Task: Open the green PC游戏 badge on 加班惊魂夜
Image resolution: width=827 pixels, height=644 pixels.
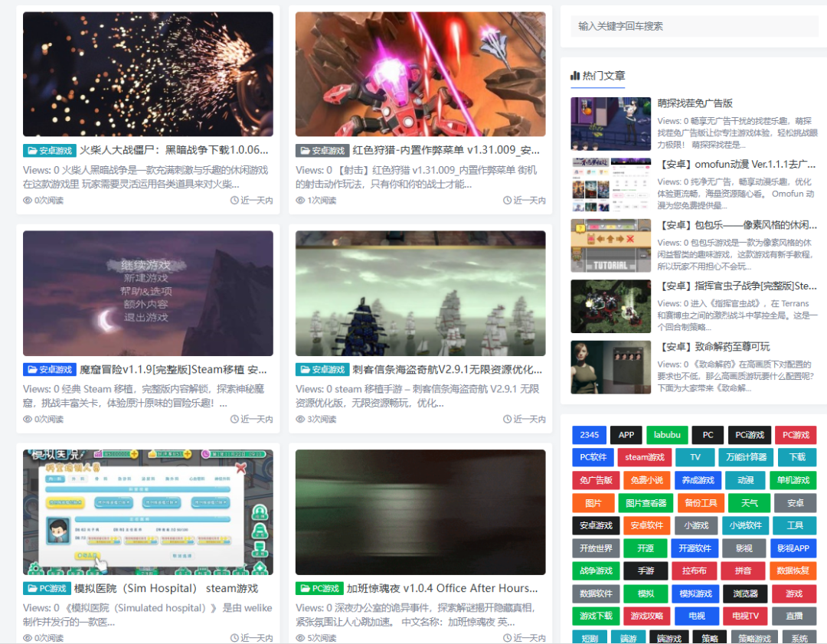Action: 322,589
